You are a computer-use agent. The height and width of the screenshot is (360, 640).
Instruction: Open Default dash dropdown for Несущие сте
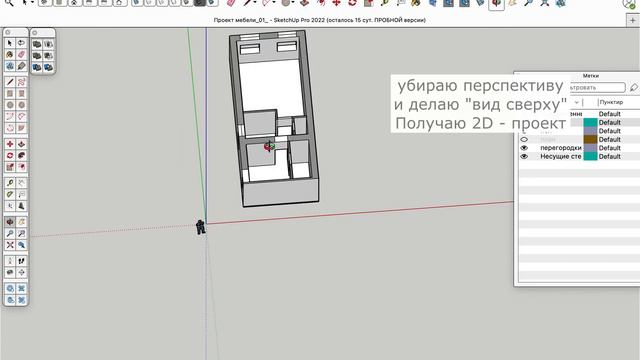tap(609, 156)
